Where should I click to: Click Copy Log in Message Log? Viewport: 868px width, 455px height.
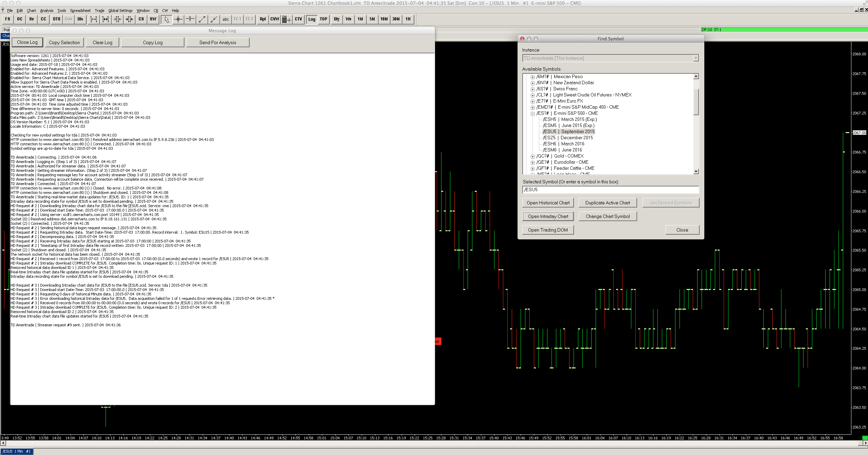pyautogui.click(x=152, y=42)
